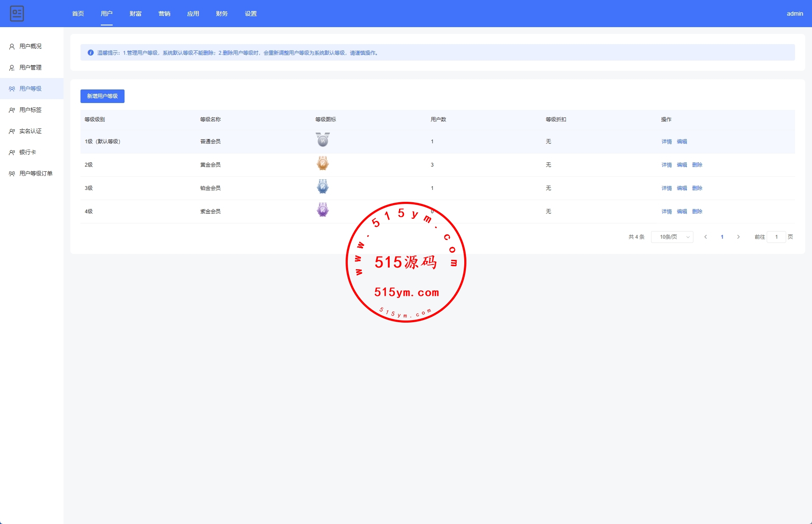812x524 pixels.
Task: Click the 用户概况 sidebar icon
Action: (12, 47)
